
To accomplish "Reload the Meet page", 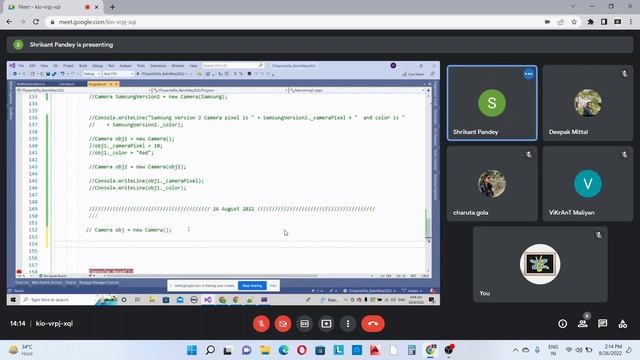I will [x=36, y=22].
